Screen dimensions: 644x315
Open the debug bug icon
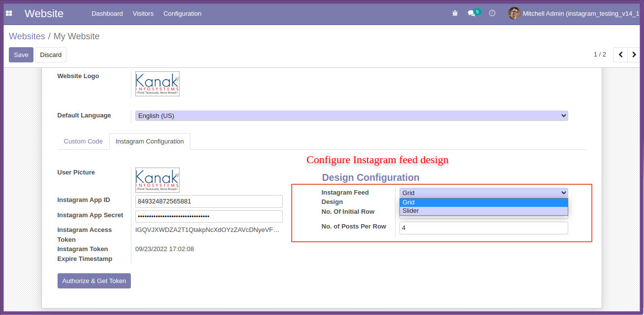point(455,13)
